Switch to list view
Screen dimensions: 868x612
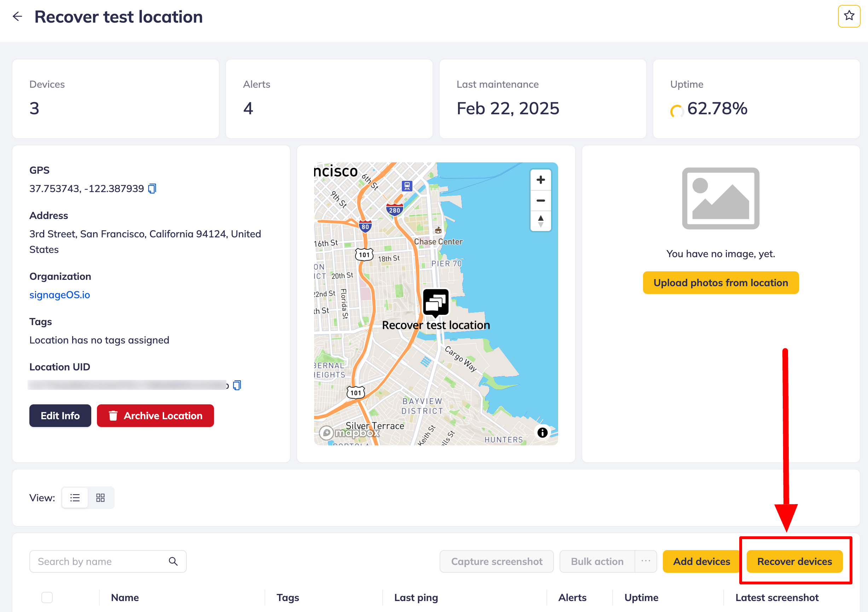(75, 498)
